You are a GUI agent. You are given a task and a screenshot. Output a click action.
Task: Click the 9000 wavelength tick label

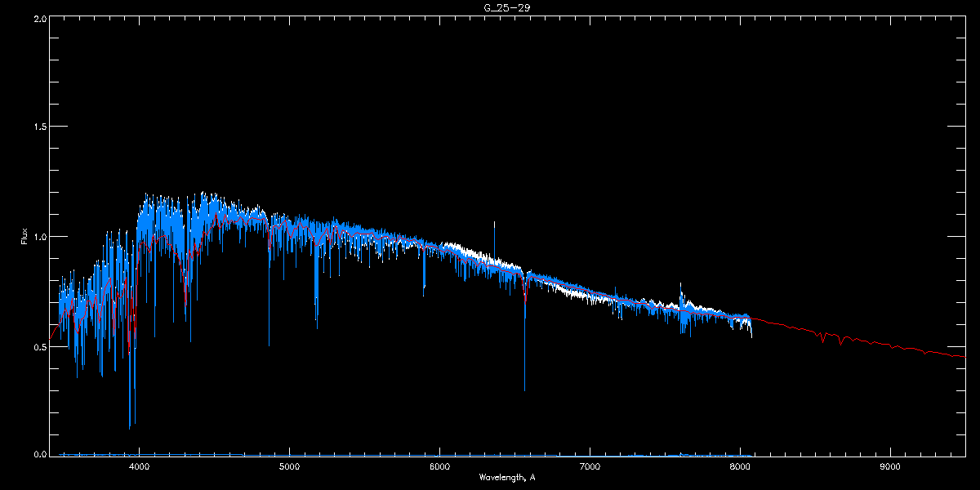pyautogui.click(x=890, y=466)
